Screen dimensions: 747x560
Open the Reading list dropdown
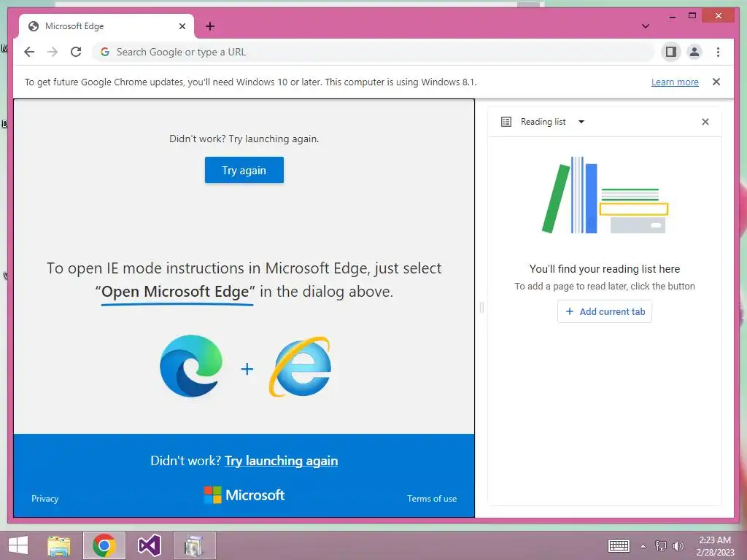(581, 122)
